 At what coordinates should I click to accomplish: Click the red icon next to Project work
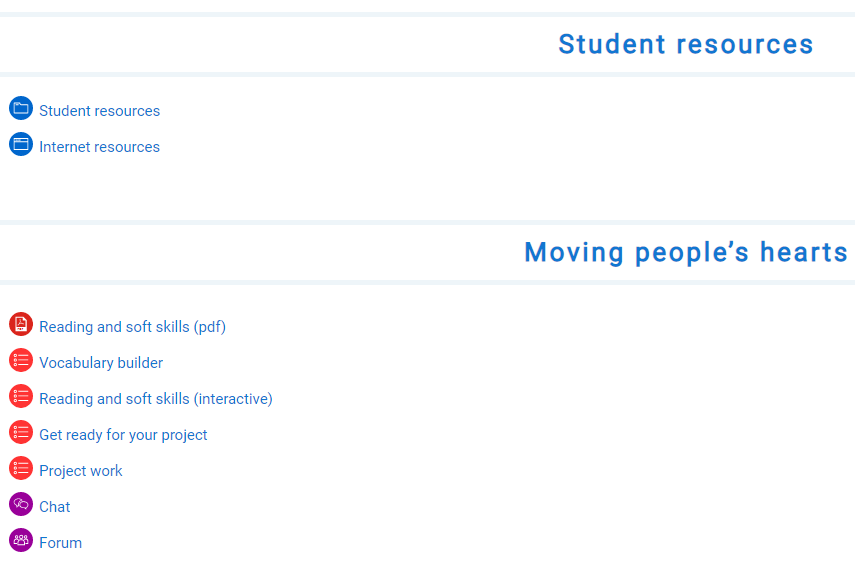point(21,468)
